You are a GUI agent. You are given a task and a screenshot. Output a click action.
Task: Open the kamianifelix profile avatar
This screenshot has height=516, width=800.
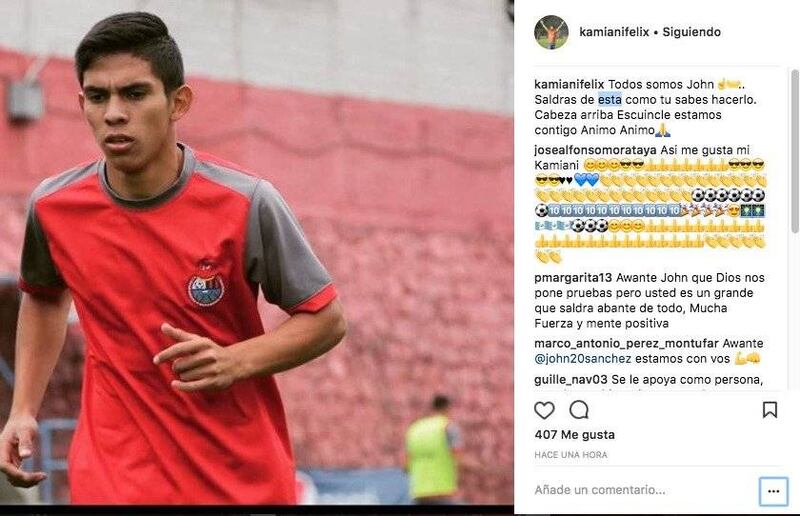551,32
